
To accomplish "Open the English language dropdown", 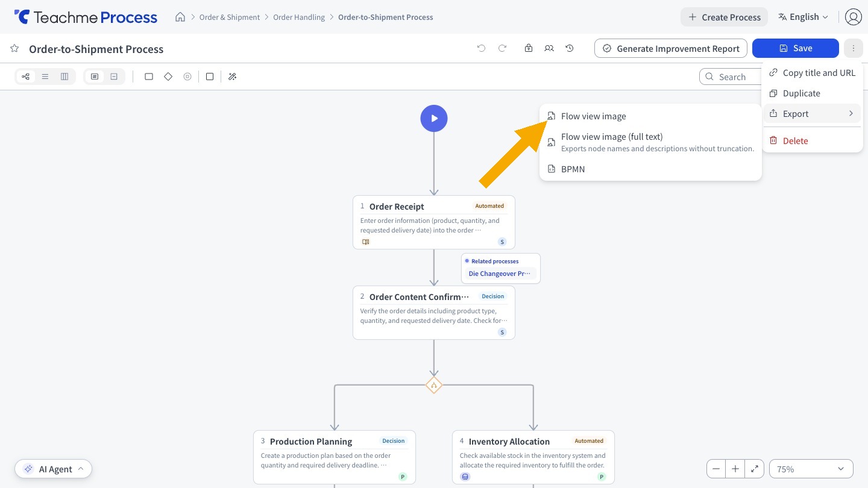I will click(804, 17).
